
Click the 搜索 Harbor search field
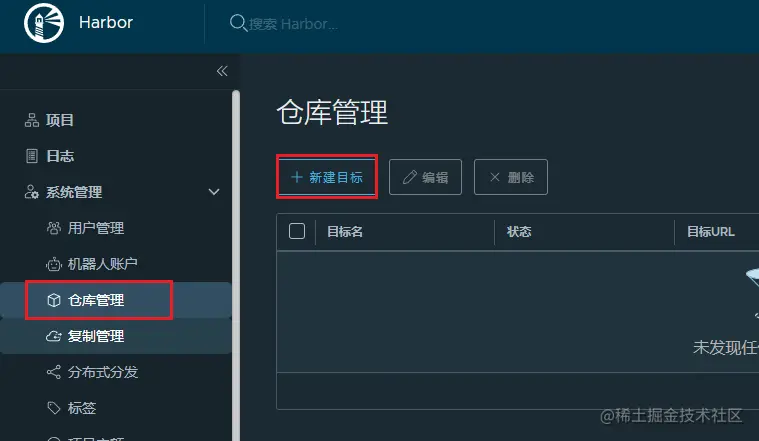293,23
